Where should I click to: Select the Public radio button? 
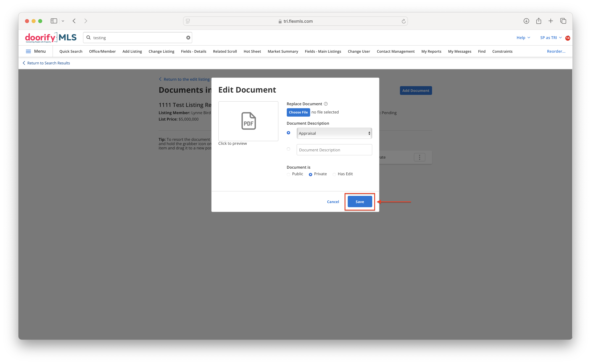[288, 174]
